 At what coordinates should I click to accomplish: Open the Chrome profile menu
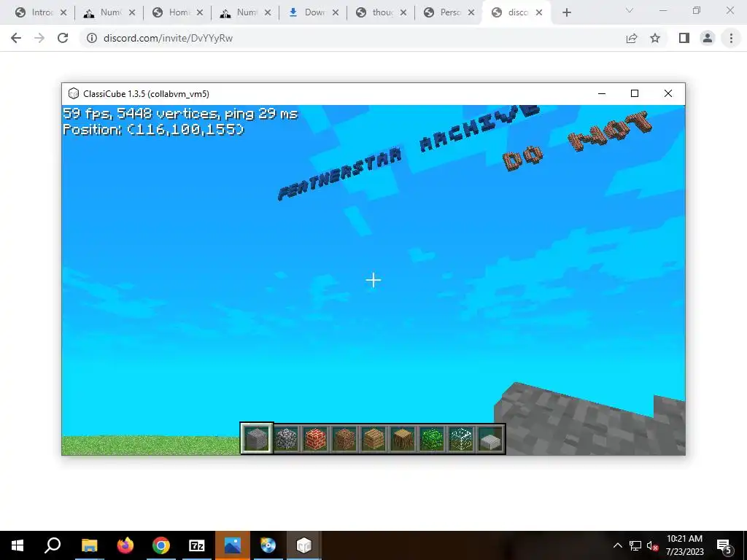tap(708, 38)
